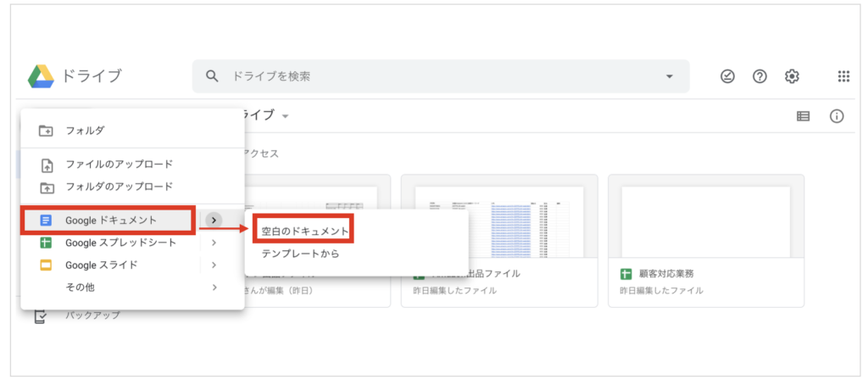The height and width of the screenshot is (380, 868).
Task: Open offline ready status icon
Action: 726,76
